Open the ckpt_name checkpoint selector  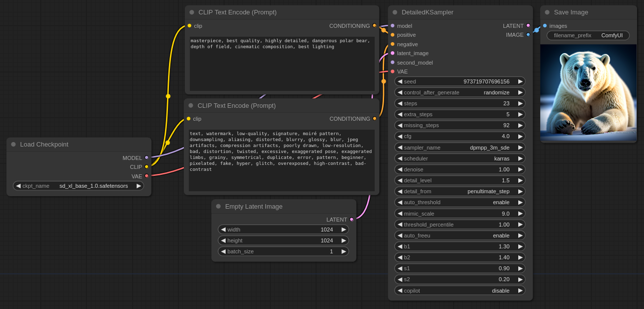[x=79, y=186]
